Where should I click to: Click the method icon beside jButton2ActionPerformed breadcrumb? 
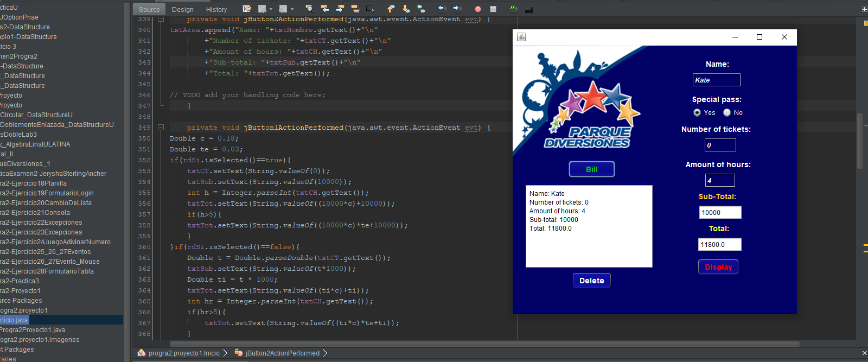239,353
